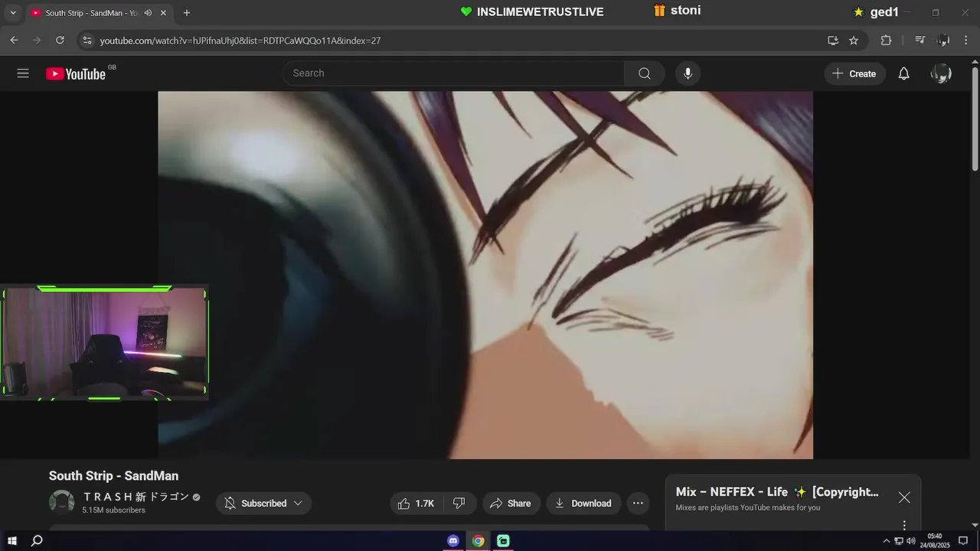Reload the page
Viewport: 980px width, 551px height.
click(x=60, y=41)
